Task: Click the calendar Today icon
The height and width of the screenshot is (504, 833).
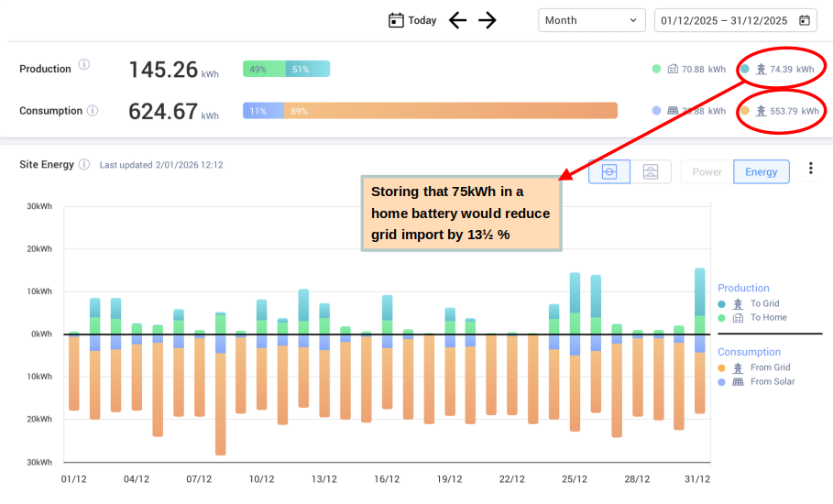Action: click(x=396, y=20)
